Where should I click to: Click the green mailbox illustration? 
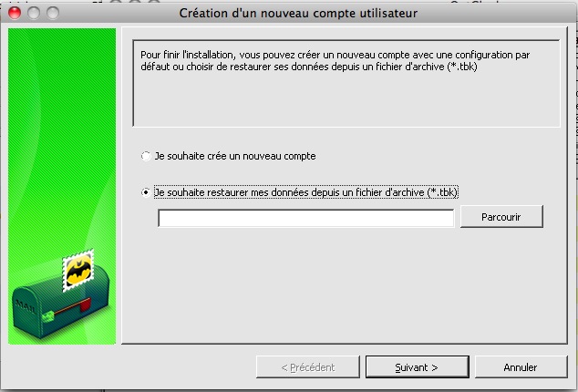coord(61,301)
